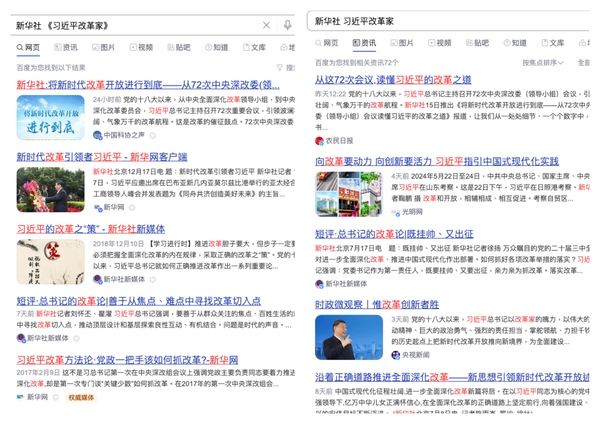Select 知道 tab in right panel

pyautogui.click(x=513, y=43)
